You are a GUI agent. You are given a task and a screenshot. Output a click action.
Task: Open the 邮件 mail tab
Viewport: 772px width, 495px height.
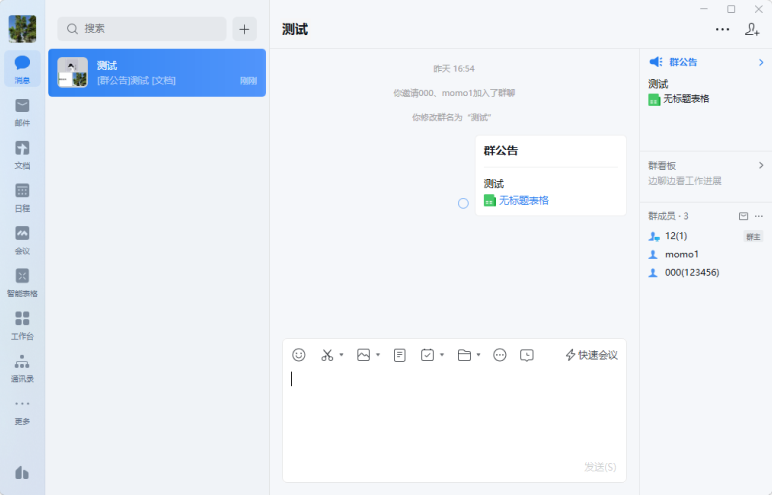click(22, 112)
